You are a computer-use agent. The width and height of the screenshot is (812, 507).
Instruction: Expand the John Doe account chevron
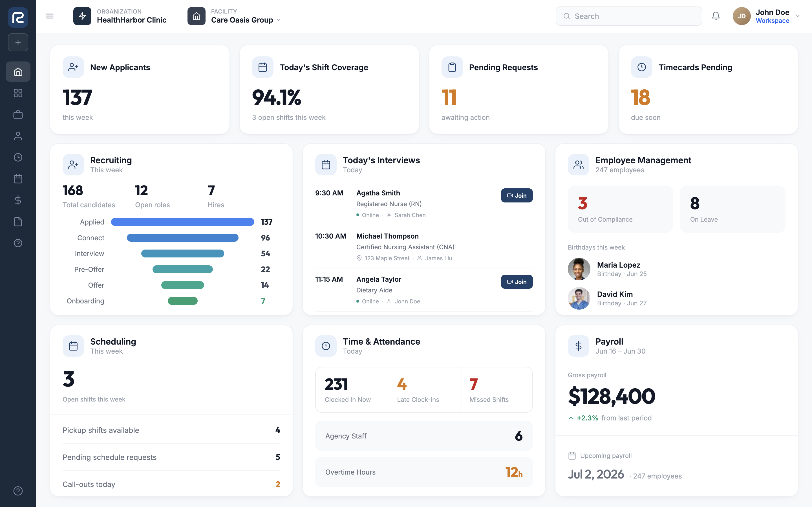click(798, 16)
